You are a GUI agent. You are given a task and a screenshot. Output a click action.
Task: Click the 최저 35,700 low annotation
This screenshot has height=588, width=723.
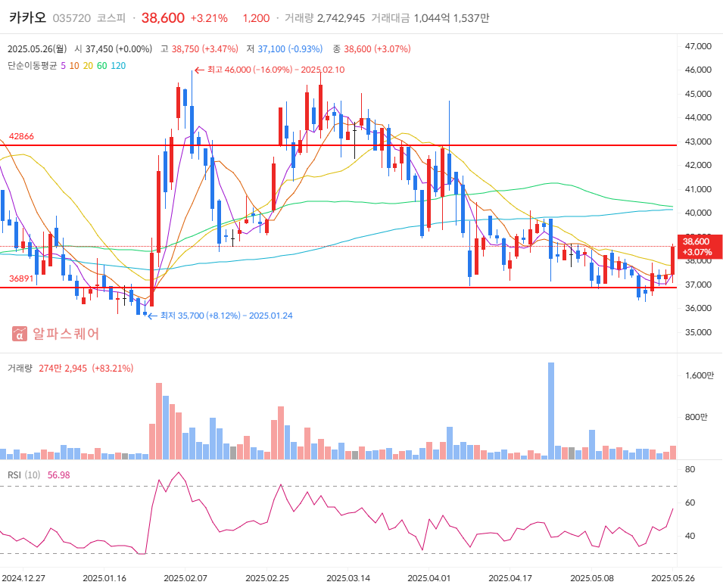[220, 316]
